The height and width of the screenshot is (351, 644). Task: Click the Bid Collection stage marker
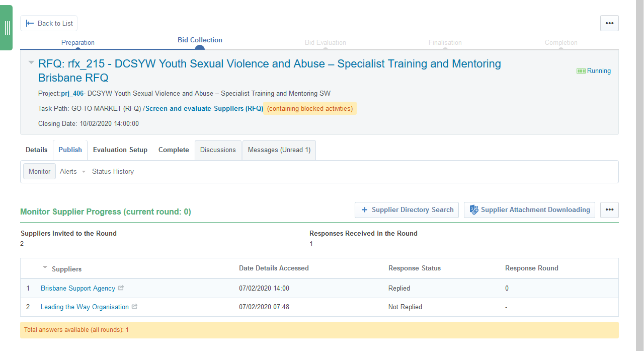pyautogui.click(x=200, y=48)
